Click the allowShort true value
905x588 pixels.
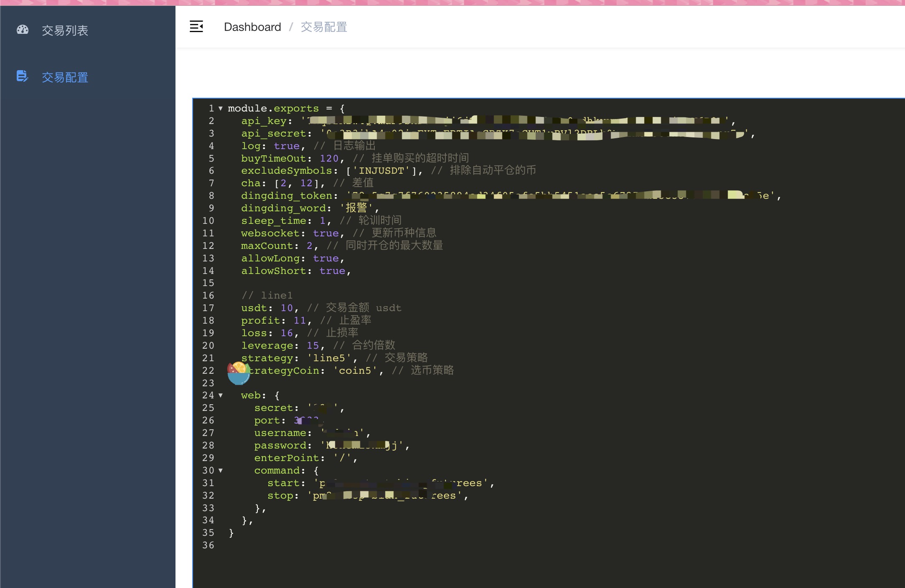(332, 271)
